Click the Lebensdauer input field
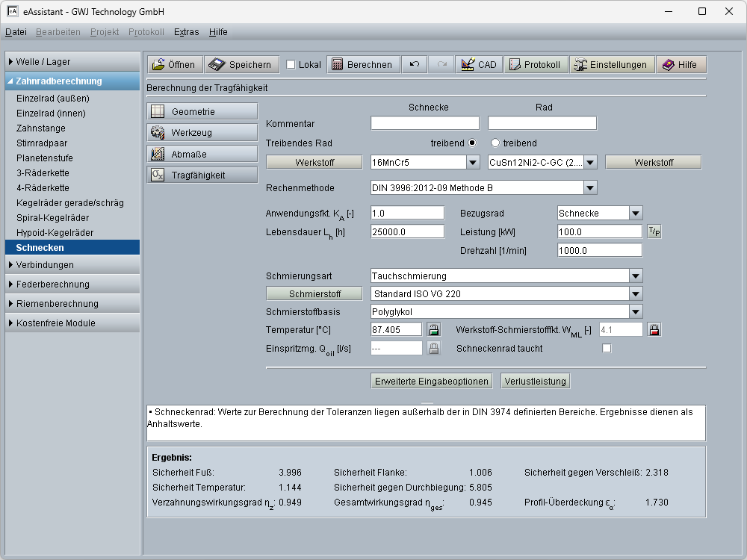 407,232
